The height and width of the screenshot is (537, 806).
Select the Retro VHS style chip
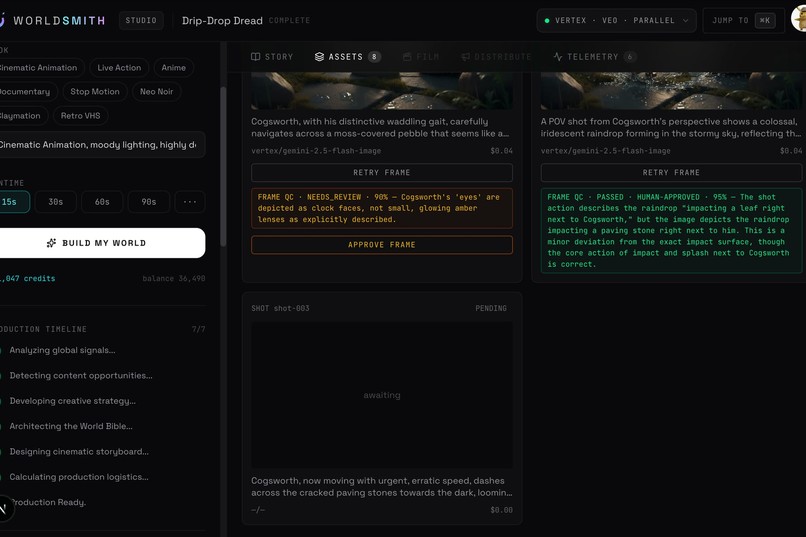coord(81,116)
